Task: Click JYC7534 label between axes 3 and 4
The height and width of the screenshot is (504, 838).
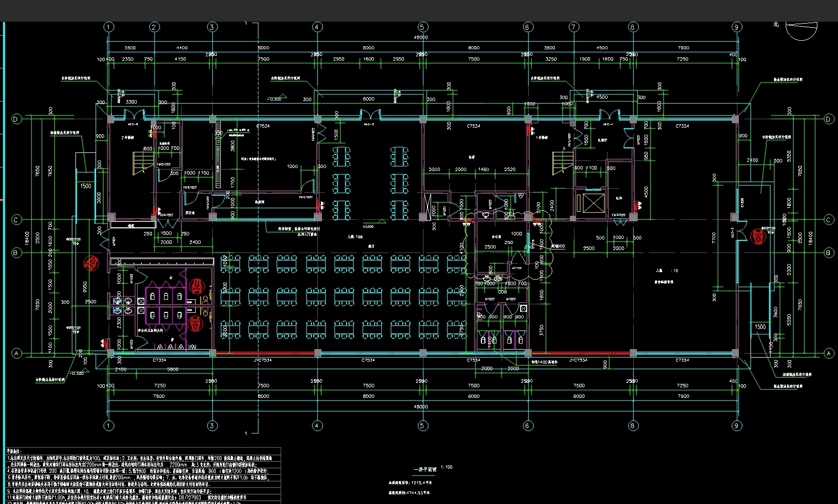Action: coord(263,360)
